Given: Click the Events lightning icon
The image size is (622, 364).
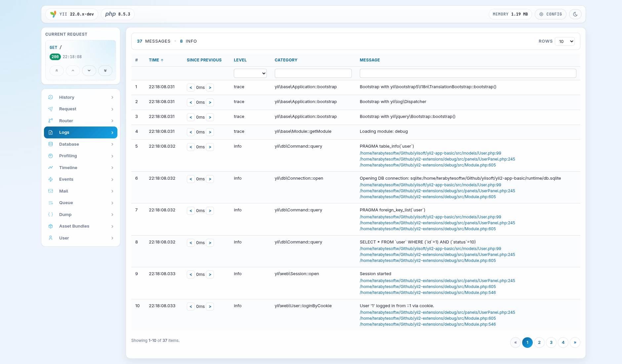Looking at the screenshot, I should tap(51, 179).
